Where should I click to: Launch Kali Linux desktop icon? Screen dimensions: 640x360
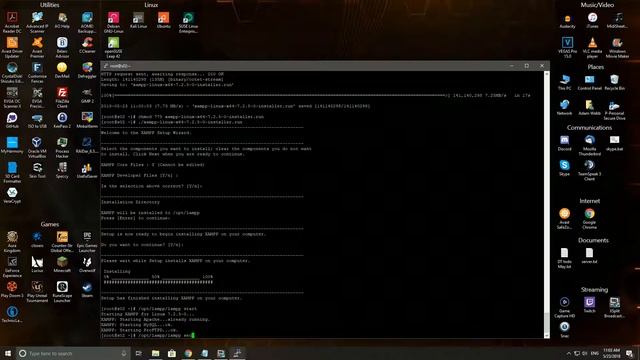pos(138,20)
